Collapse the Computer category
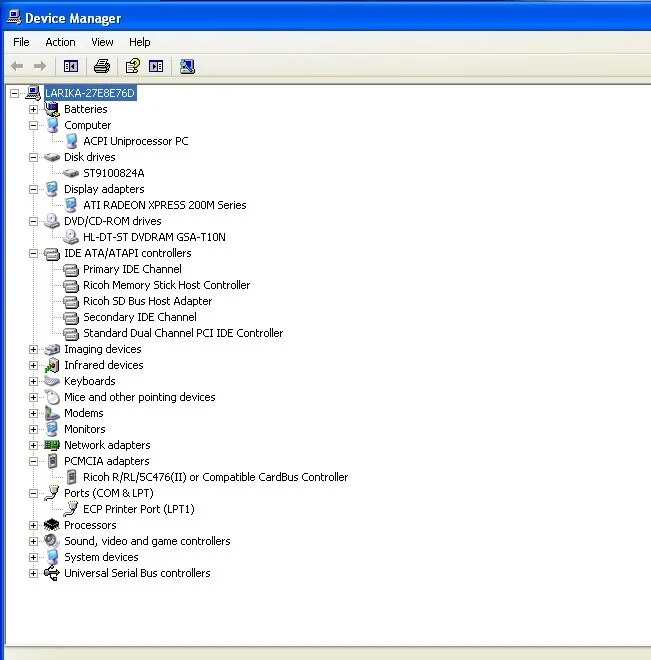This screenshot has height=660, width=651. pos(33,125)
